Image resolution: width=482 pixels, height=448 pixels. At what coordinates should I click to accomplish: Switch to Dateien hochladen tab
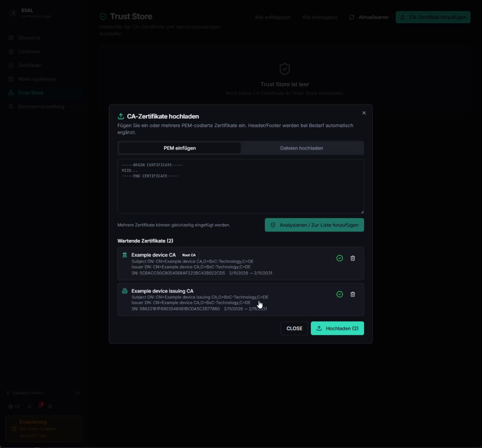[x=302, y=148]
